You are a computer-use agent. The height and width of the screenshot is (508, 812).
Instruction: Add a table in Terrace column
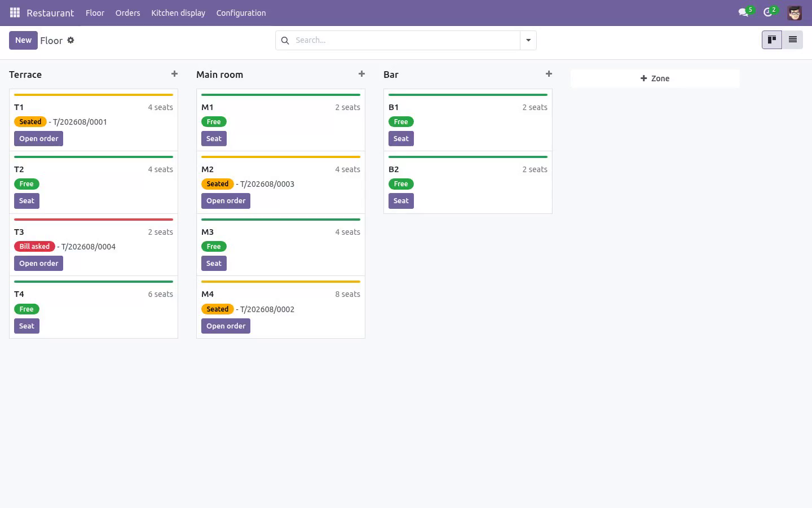pyautogui.click(x=174, y=74)
